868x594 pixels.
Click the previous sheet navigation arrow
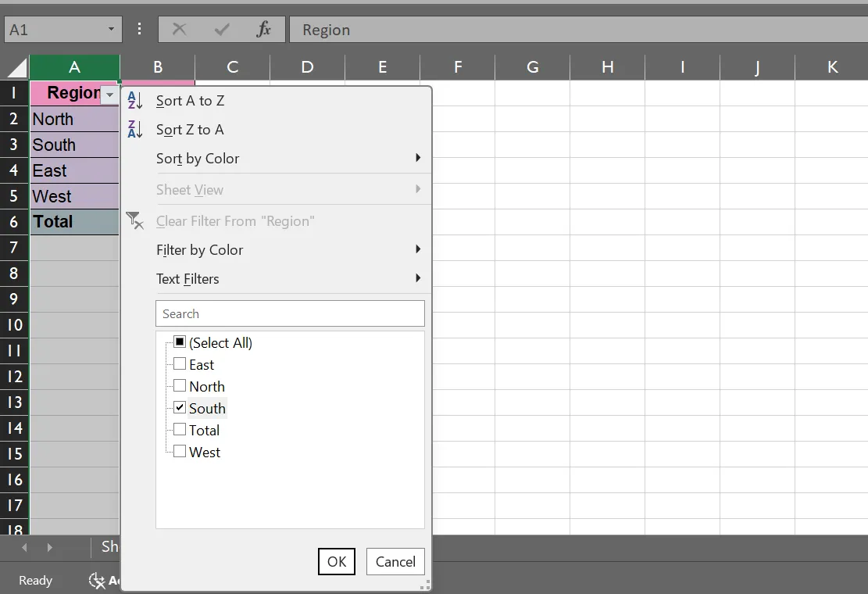coord(24,548)
